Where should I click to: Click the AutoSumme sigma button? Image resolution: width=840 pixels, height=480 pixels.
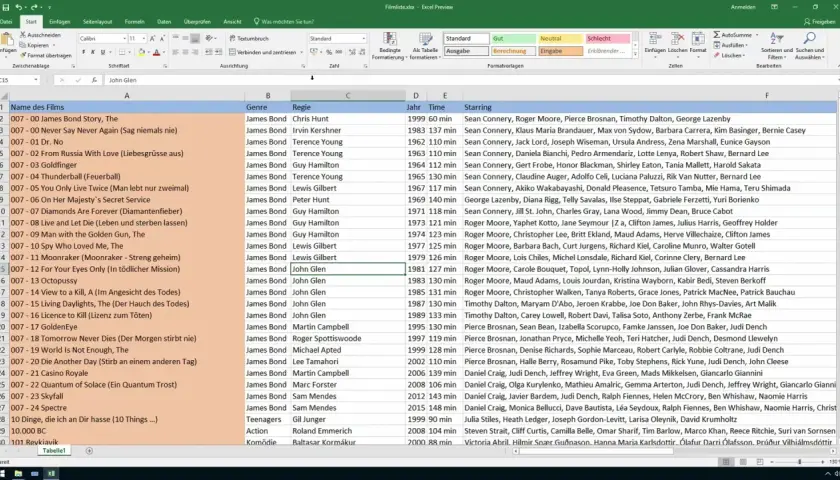click(x=732, y=35)
